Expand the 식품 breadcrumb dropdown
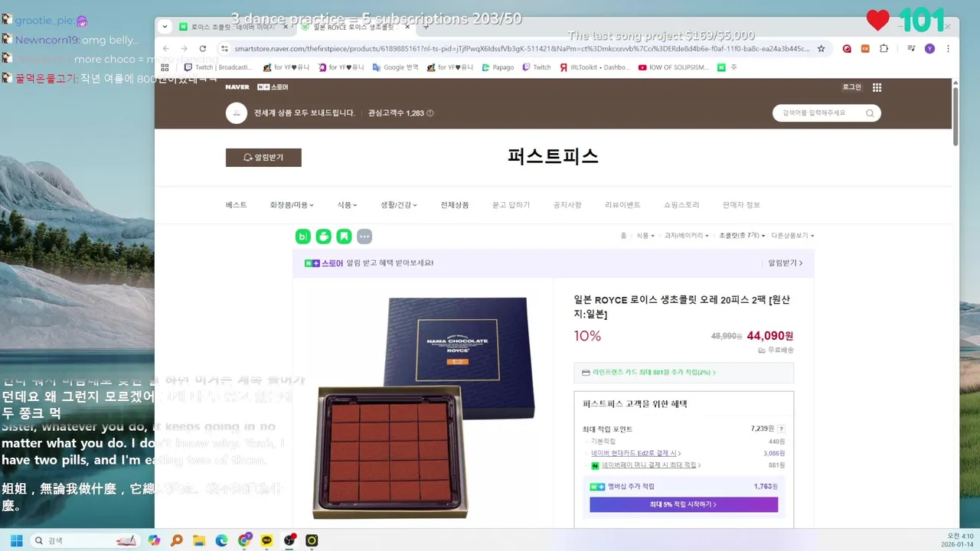Screen dimensions: 980x551 [x=645, y=236]
